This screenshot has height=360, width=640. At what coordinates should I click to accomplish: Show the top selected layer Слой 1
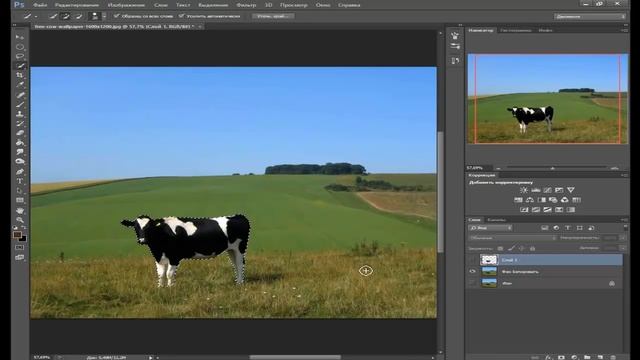coord(473,260)
